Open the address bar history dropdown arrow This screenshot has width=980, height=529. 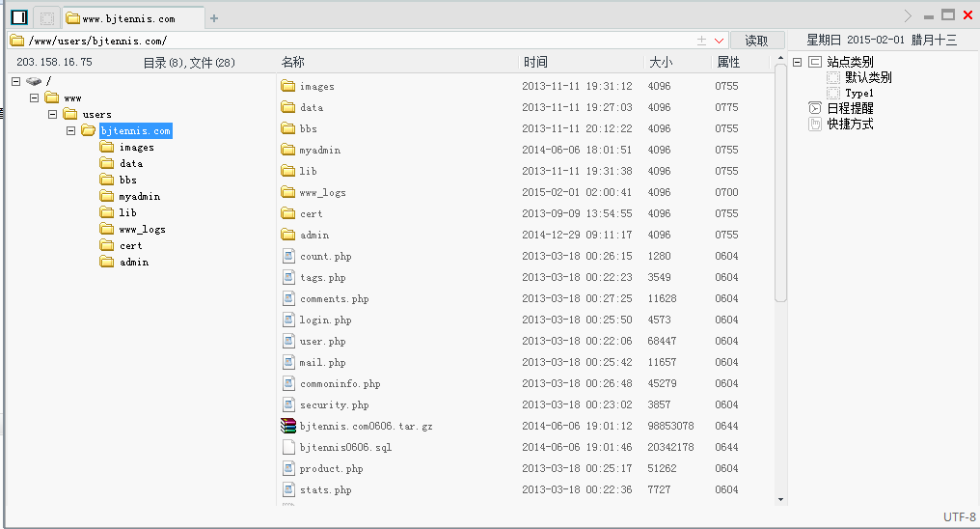[719, 41]
